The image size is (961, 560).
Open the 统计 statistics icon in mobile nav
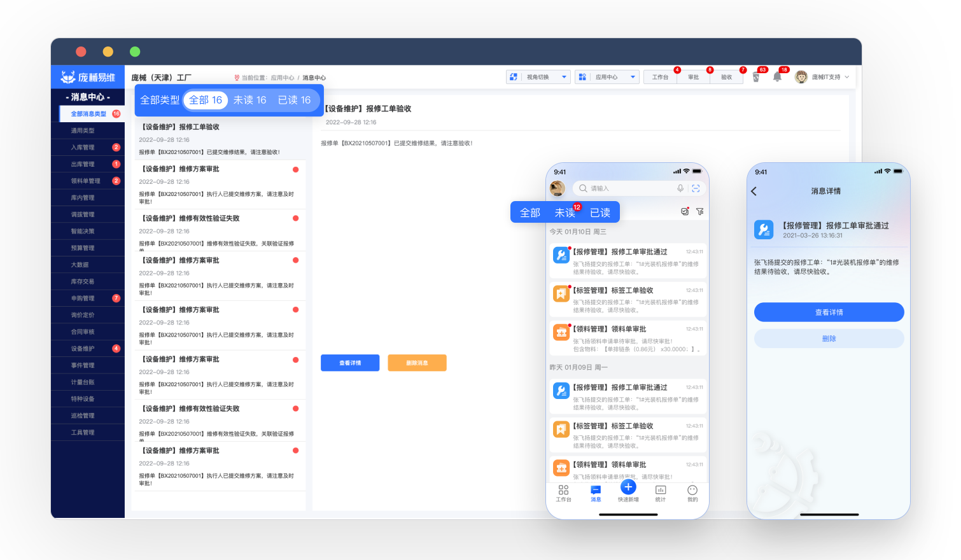click(661, 491)
